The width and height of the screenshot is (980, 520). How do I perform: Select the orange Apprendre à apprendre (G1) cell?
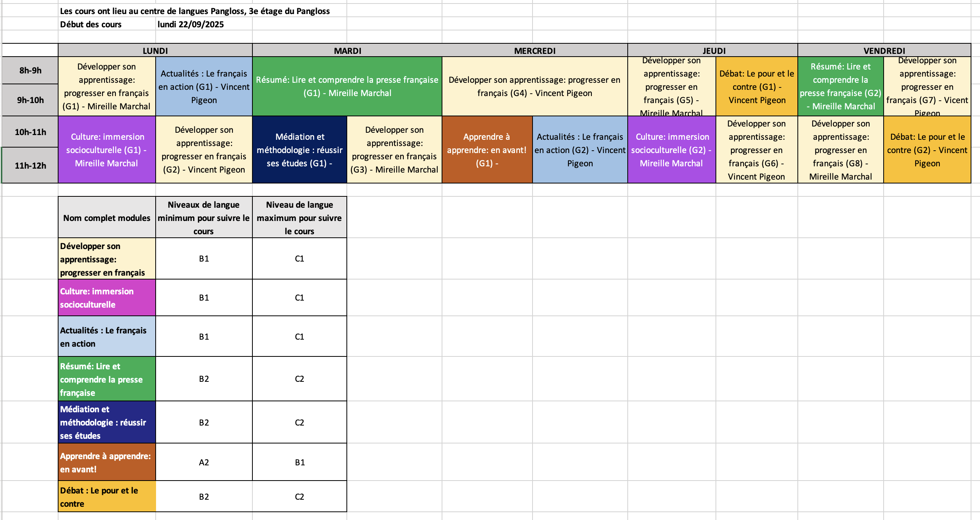coord(487,150)
